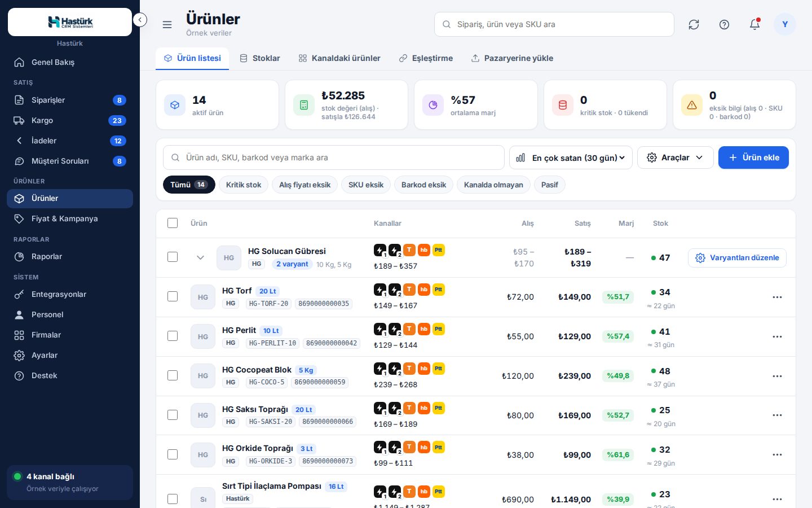This screenshot has height=508, width=812.
Task: Click the average margin pie icon
Action: [433, 105]
